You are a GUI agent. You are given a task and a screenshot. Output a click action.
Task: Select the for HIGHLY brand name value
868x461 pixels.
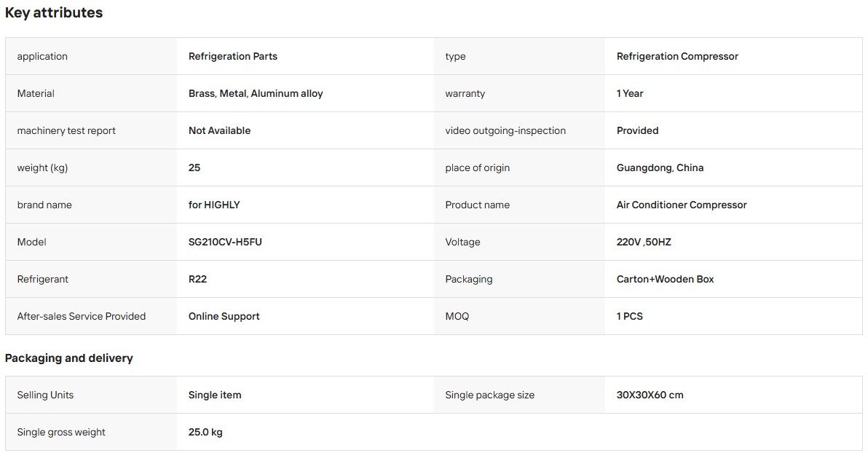coord(214,205)
